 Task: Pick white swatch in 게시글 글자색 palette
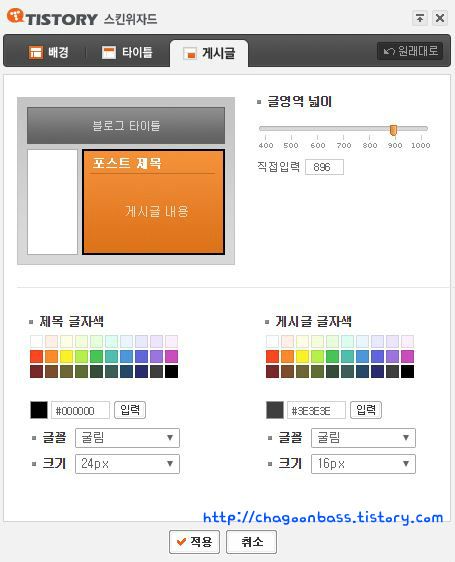point(272,342)
